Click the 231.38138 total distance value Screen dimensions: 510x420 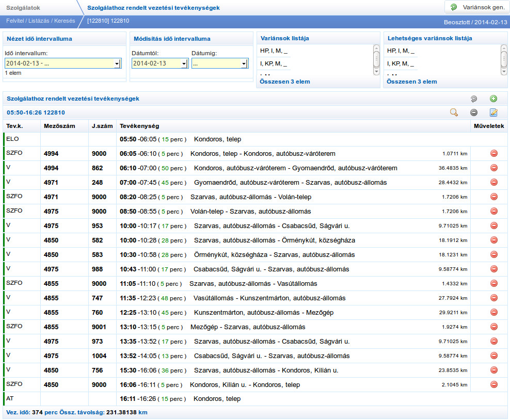click(x=122, y=412)
